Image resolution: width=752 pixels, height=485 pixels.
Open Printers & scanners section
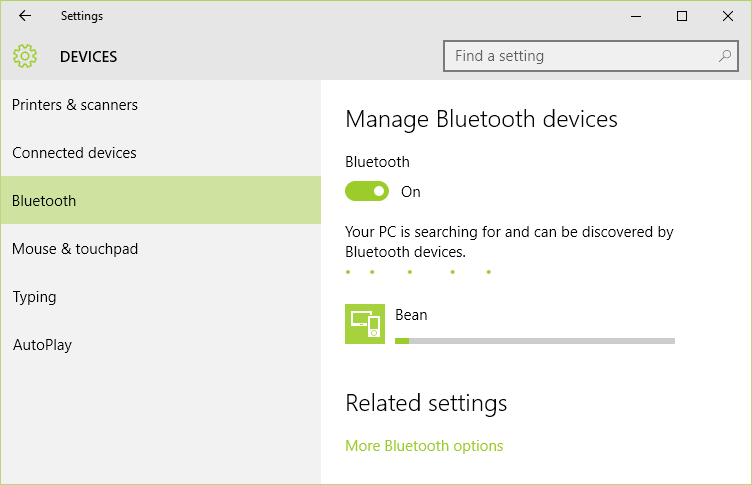coord(75,105)
